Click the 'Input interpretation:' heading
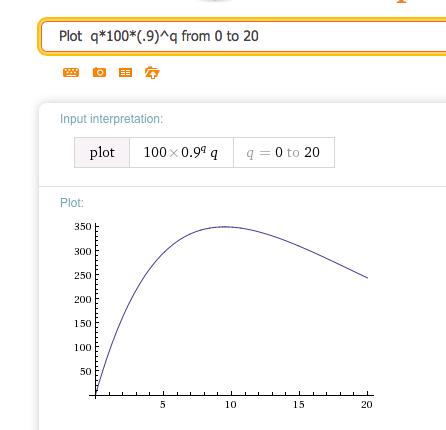This screenshot has width=446, height=430. pyautogui.click(x=111, y=119)
